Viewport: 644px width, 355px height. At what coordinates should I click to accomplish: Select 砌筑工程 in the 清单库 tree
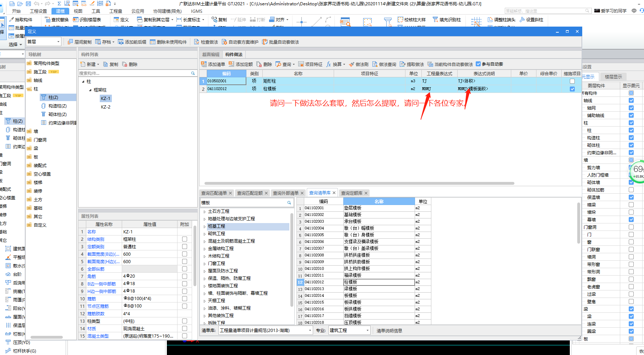pyautogui.click(x=217, y=234)
